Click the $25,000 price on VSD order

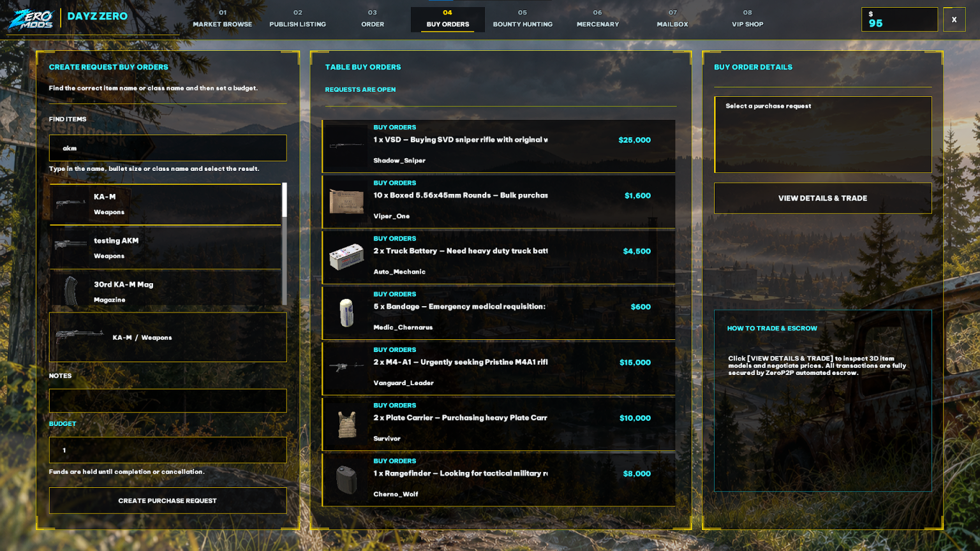tap(634, 140)
